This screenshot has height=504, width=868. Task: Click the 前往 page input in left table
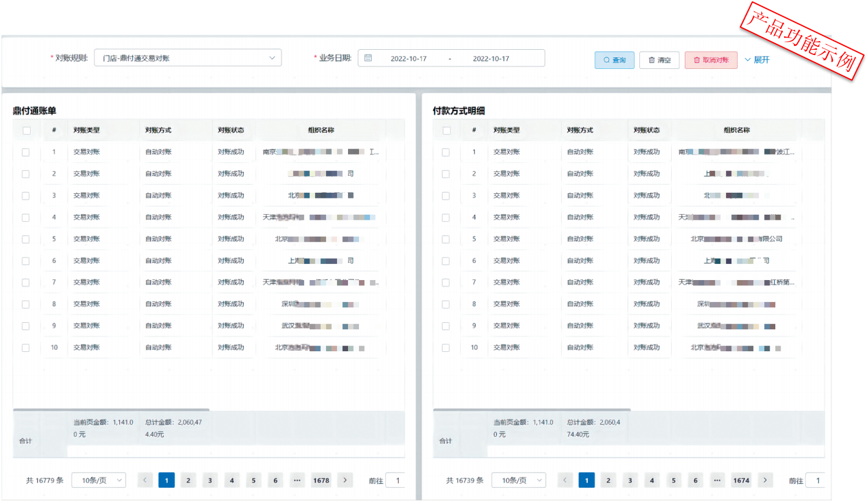[396, 480]
